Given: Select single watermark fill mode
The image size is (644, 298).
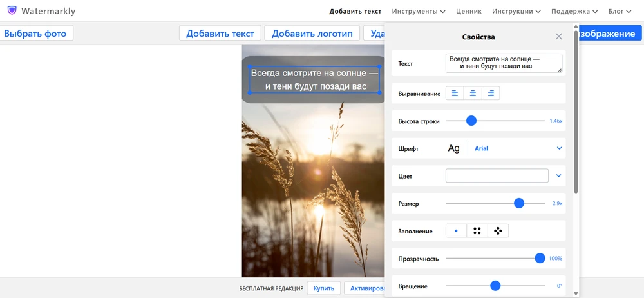Looking at the screenshot, I should [x=456, y=231].
